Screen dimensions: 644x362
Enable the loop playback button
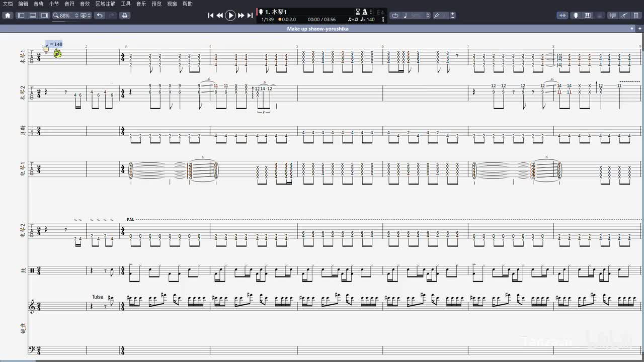395,16
